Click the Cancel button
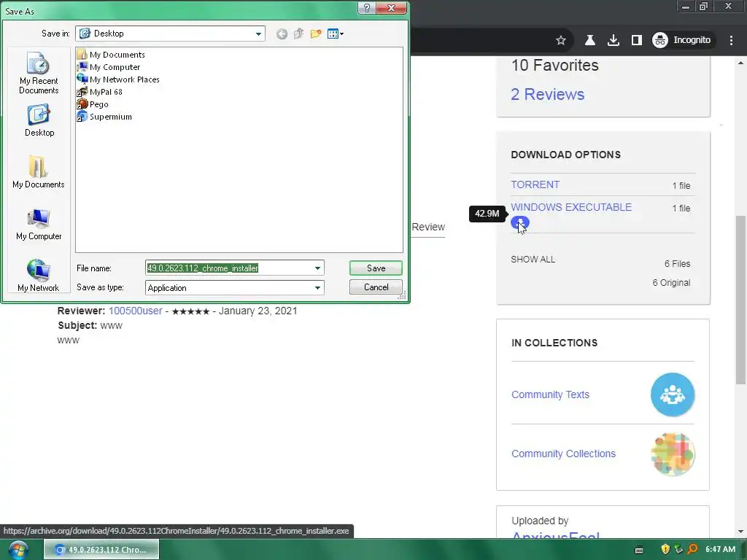Image resolution: width=747 pixels, height=560 pixels. coord(376,287)
